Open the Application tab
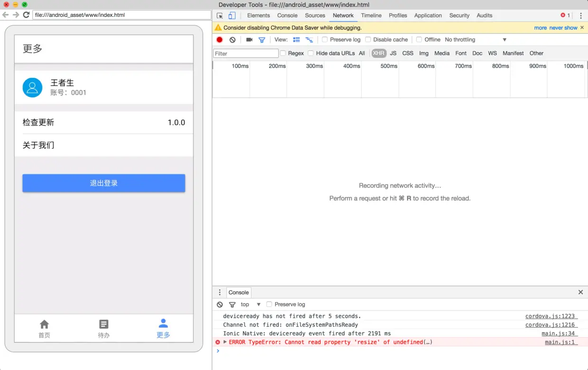This screenshot has height=370, width=588. (x=428, y=16)
